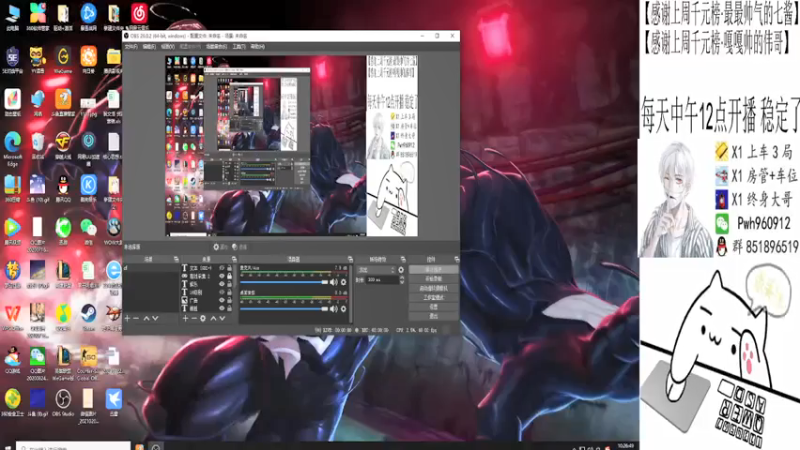Screen dimensions: 800x450
Task: Open the 360安全卫士 desktop icon
Action: point(12,402)
